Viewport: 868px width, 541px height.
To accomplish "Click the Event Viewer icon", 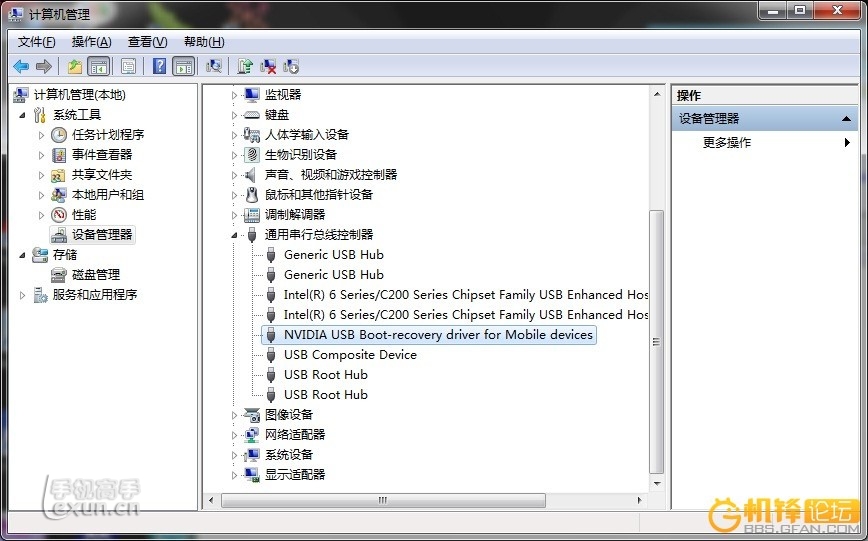I will click(59, 154).
